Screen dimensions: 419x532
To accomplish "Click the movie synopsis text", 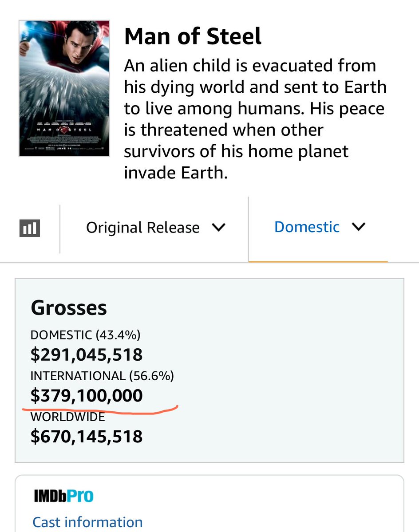I will click(255, 119).
